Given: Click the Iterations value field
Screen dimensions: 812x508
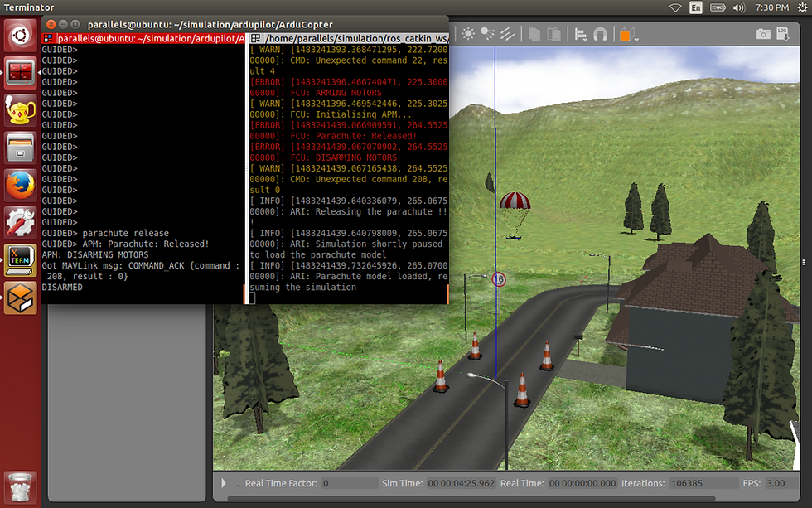Looking at the screenshot, I should (703, 483).
